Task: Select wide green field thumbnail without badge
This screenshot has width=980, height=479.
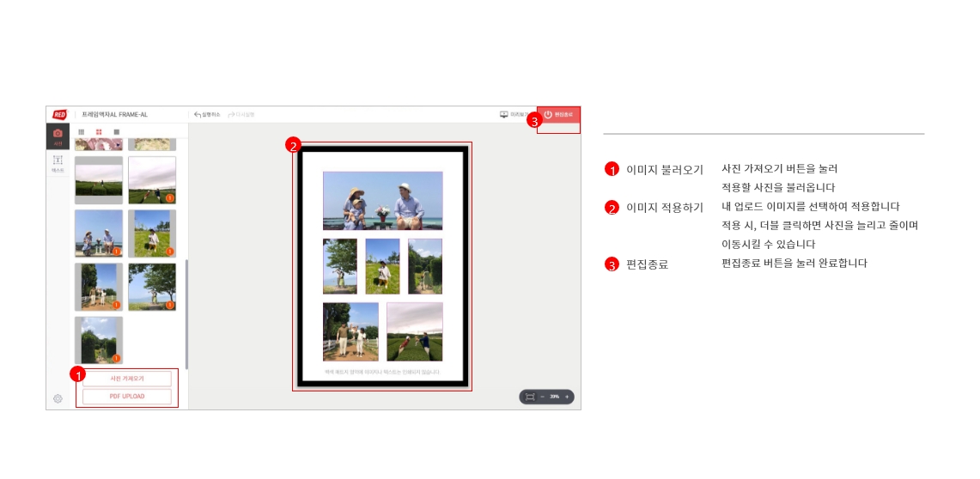Action: click(x=99, y=180)
